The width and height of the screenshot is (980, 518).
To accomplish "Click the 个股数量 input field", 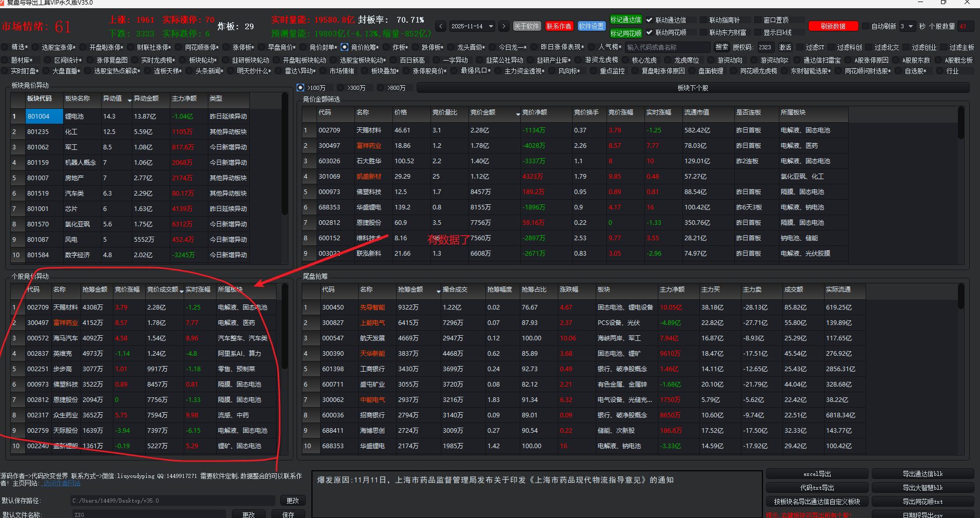I will tap(965, 26).
